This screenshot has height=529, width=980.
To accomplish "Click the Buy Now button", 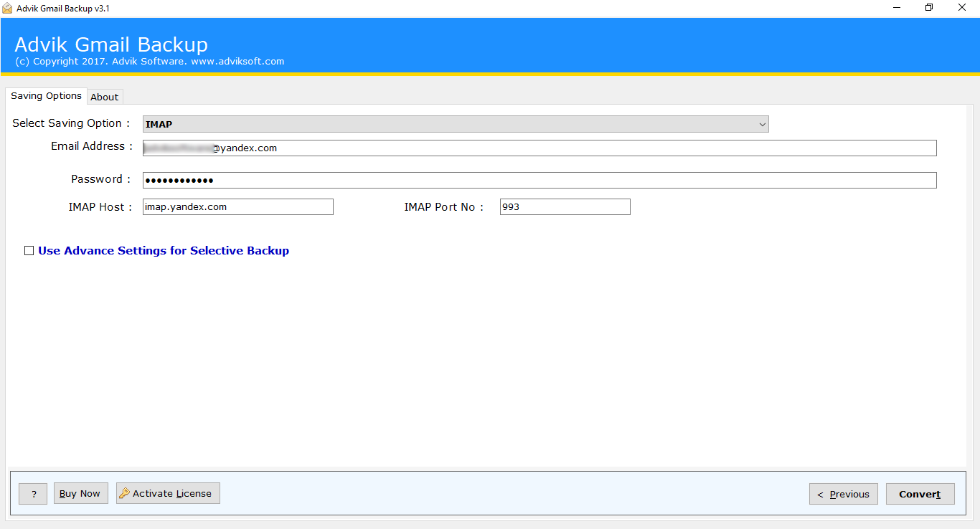I will [x=80, y=493].
